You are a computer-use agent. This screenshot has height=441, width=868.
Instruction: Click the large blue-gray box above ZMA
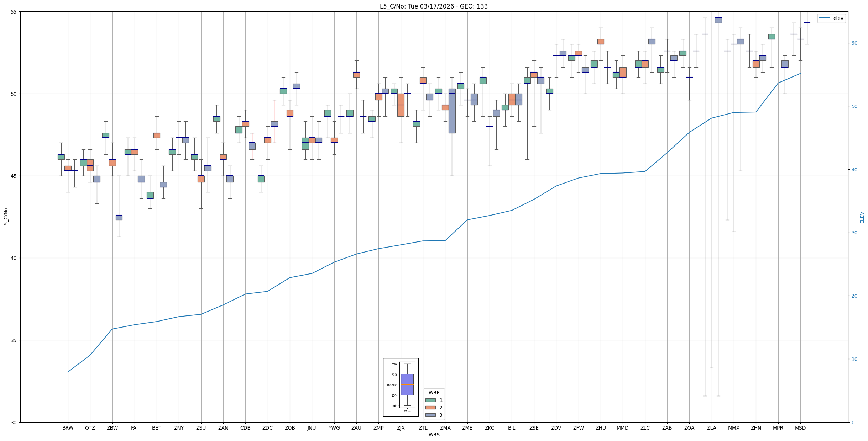(452, 111)
